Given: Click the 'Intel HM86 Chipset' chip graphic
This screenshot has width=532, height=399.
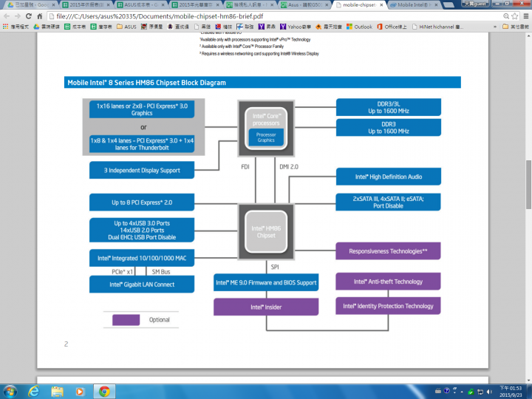Looking at the screenshot, I should 266,232.
